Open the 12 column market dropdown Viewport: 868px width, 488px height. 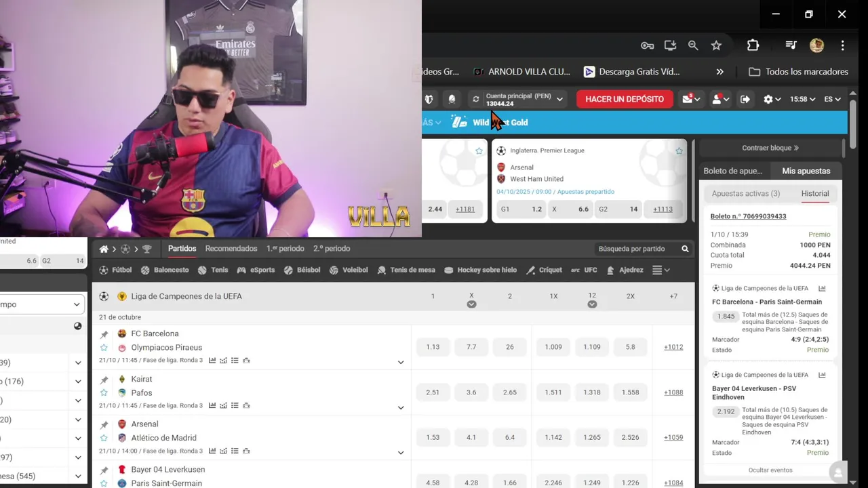[x=592, y=304]
